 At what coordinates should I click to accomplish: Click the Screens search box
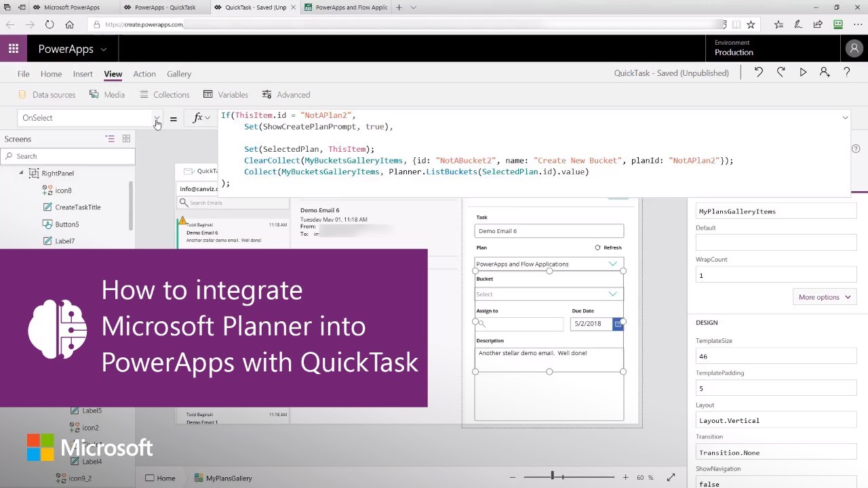click(x=68, y=156)
